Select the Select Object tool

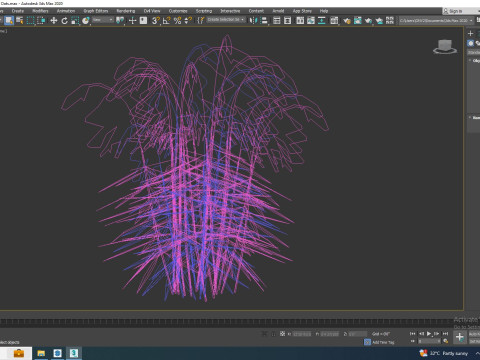9,20
